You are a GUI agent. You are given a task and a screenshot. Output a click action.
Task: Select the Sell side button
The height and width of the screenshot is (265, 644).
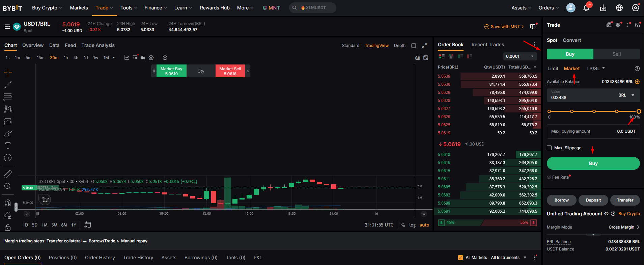[617, 54]
